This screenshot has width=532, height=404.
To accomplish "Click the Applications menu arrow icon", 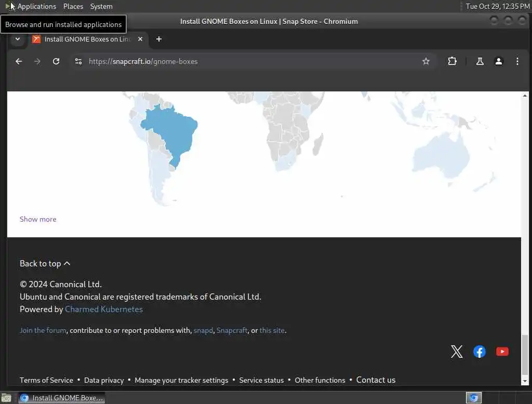I will point(8,6).
